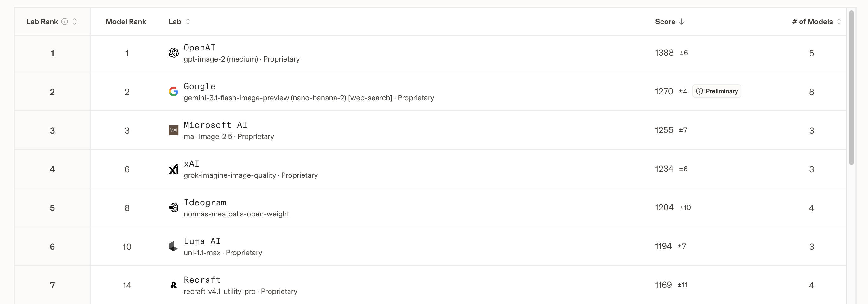
Task: Click the Luma AI logo icon
Action: tap(173, 246)
